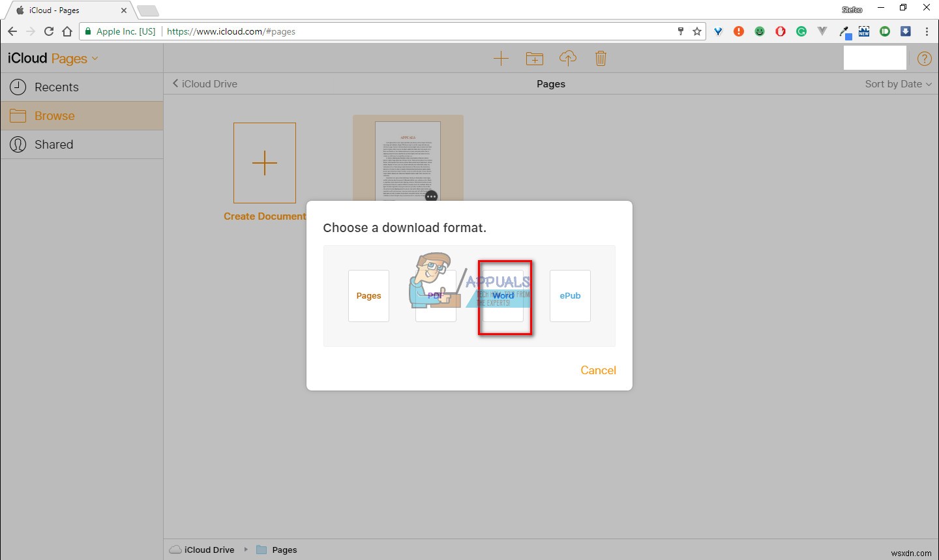The image size is (939, 560).
Task: Open the green smiley extension icon
Action: click(760, 31)
